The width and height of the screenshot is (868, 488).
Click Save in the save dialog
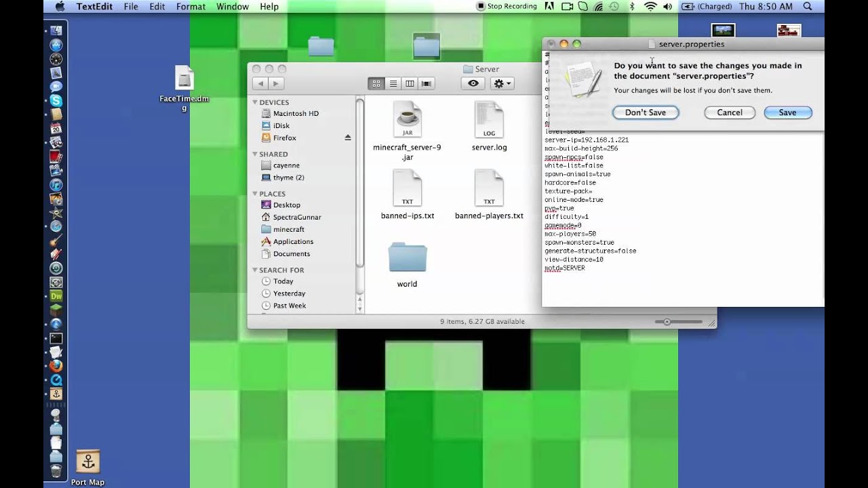787,113
